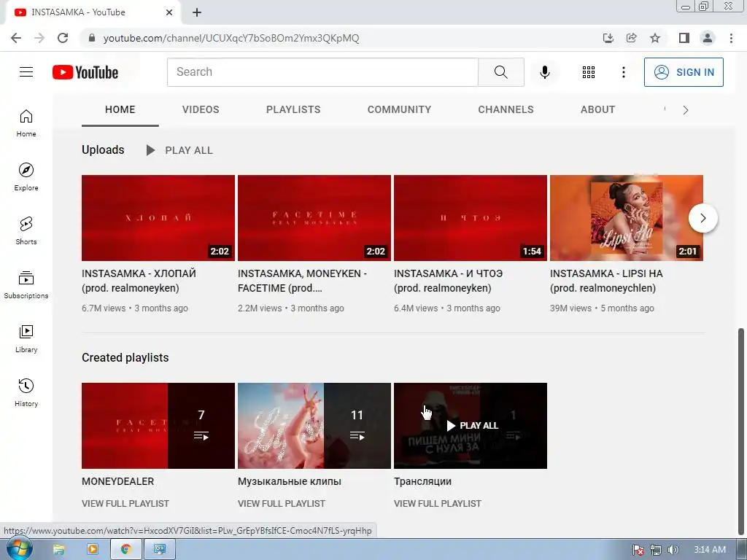Click the Uploads section heading

click(103, 150)
